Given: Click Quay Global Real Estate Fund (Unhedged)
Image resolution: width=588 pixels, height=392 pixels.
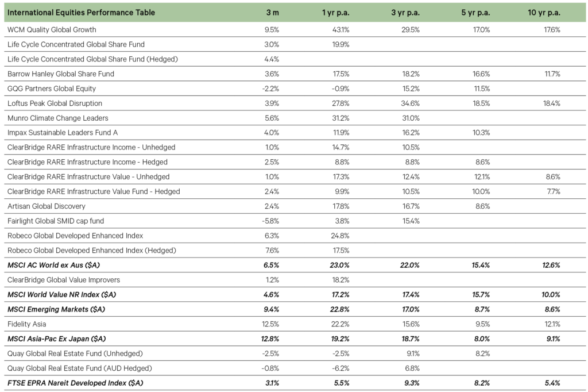Looking at the screenshot, I should [x=75, y=353].
